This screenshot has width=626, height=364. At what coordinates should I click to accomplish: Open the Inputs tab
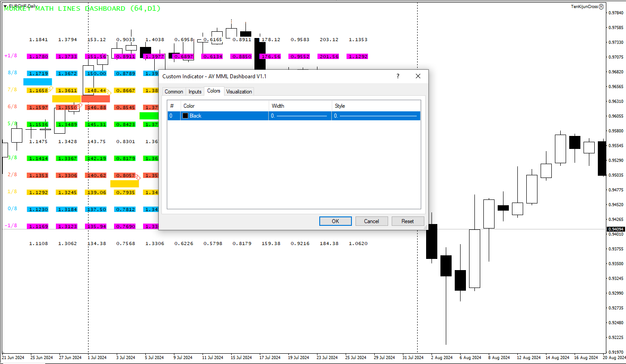pos(195,92)
